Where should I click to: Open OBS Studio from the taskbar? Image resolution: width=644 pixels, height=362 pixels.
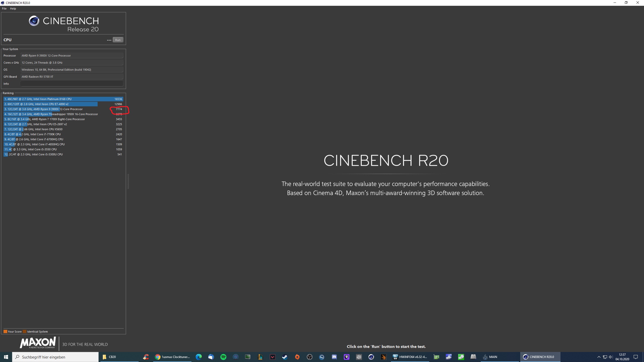click(x=309, y=357)
